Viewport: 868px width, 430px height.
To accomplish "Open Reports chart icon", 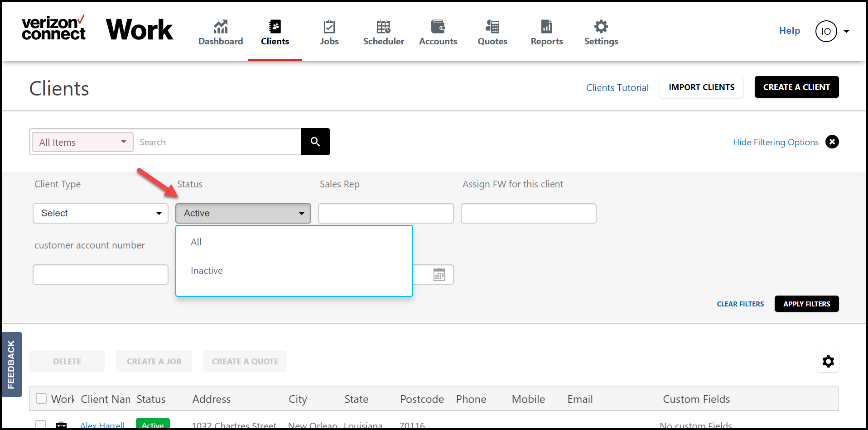I will point(547,27).
